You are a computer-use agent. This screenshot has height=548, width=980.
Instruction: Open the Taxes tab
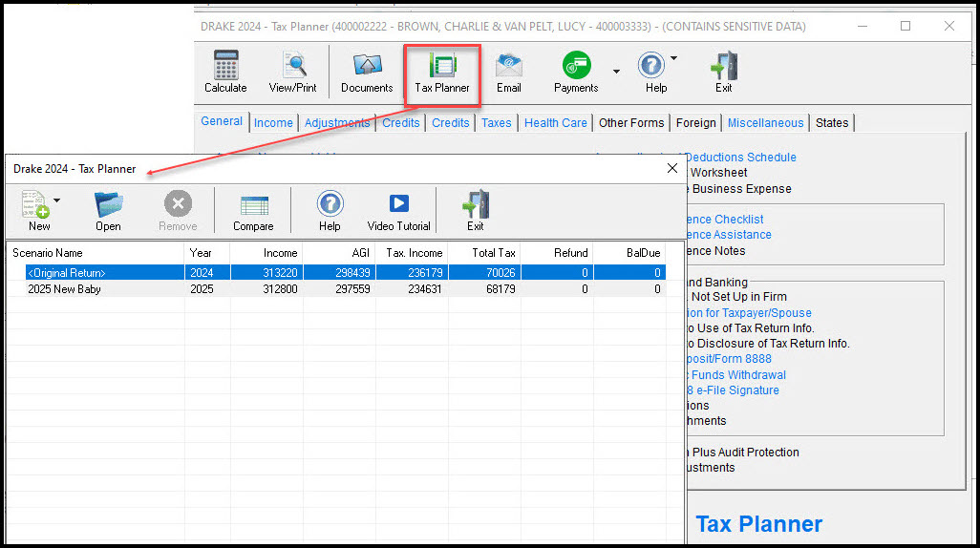tap(497, 123)
